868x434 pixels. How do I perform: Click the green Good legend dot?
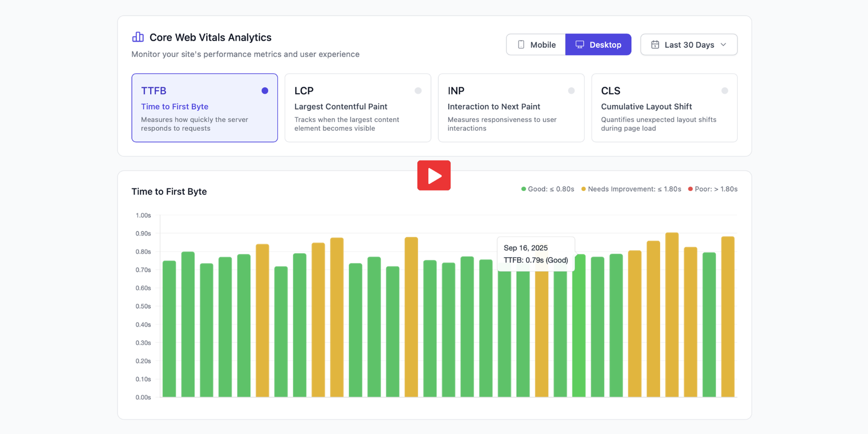[524, 189]
